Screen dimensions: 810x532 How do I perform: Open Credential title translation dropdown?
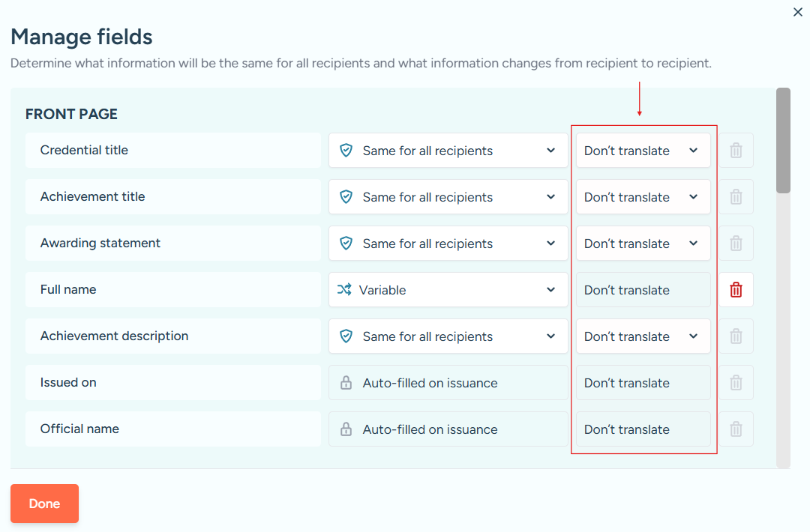[643, 151]
